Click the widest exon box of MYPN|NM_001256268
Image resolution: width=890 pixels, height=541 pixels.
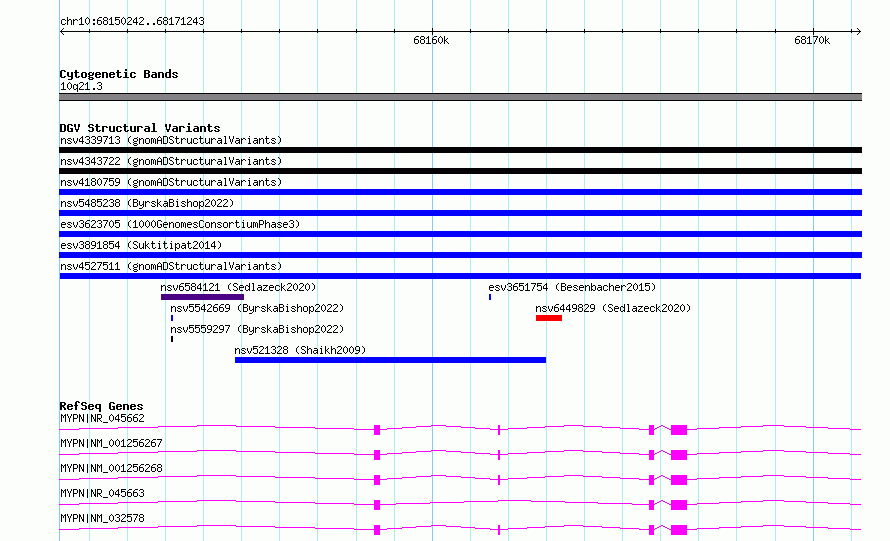coord(679,480)
